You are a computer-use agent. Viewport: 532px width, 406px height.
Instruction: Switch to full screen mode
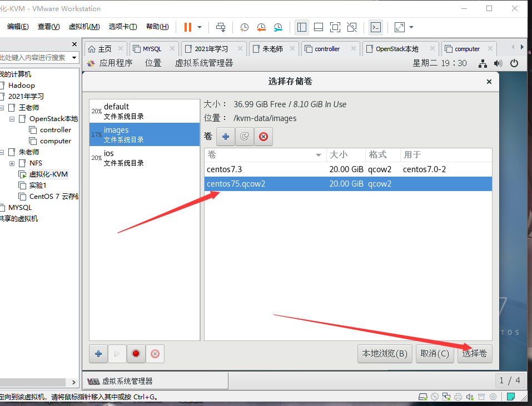335,27
